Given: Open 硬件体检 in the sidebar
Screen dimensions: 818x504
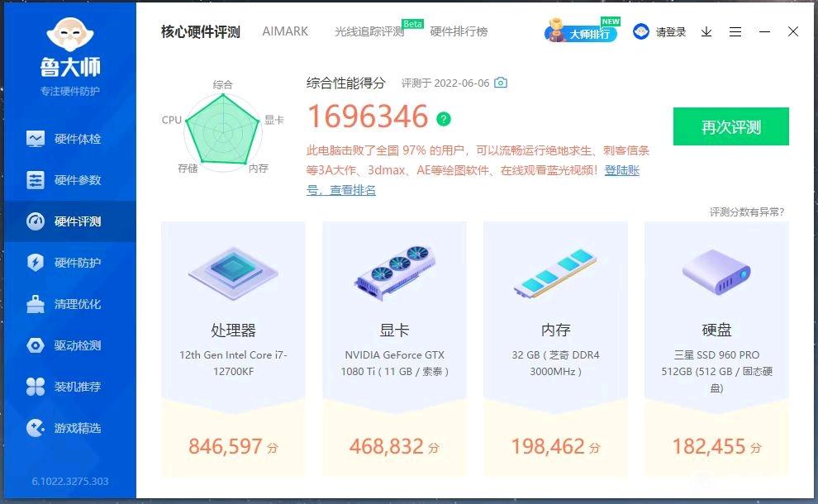Looking at the screenshot, I should point(70,139).
